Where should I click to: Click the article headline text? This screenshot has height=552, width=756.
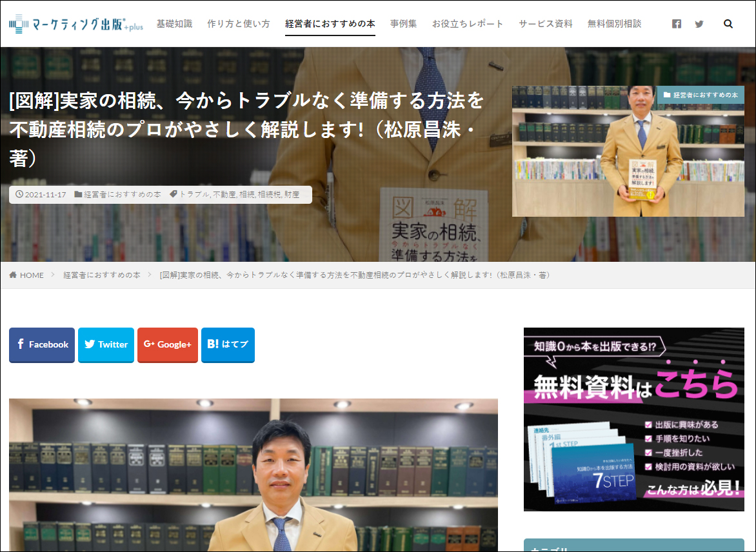pyautogui.click(x=246, y=129)
